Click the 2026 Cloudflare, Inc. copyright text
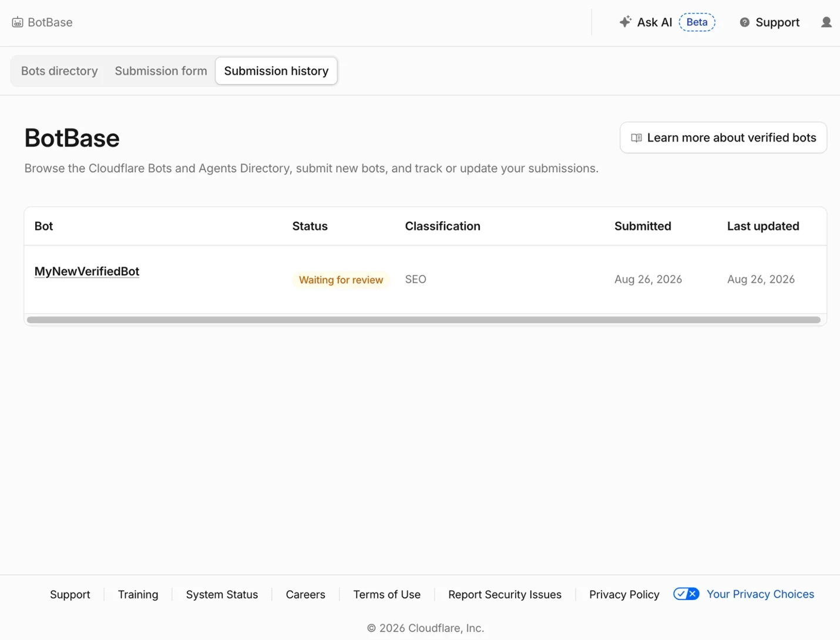840x640 pixels. pos(425,628)
